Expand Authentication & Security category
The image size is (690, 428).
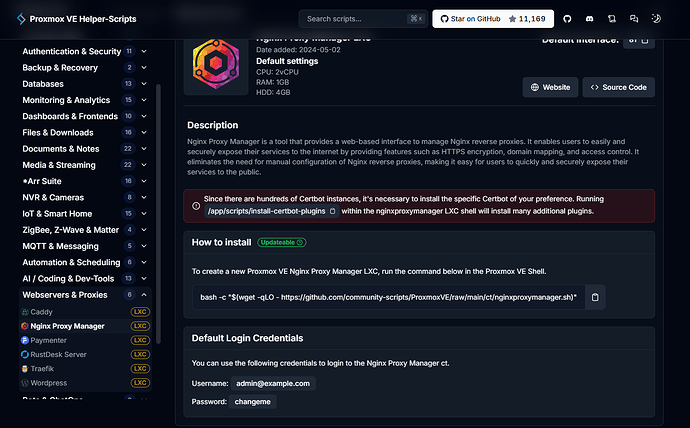[x=84, y=51]
